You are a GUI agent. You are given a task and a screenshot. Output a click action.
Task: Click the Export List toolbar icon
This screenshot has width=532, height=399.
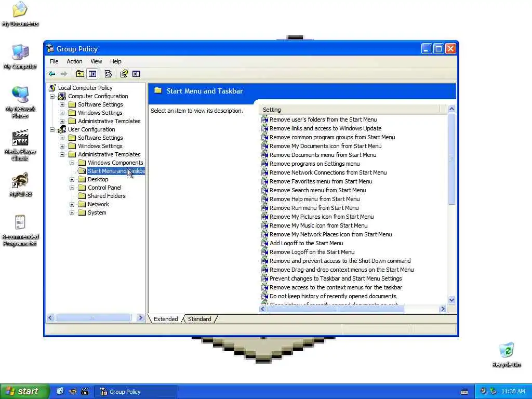108,74
